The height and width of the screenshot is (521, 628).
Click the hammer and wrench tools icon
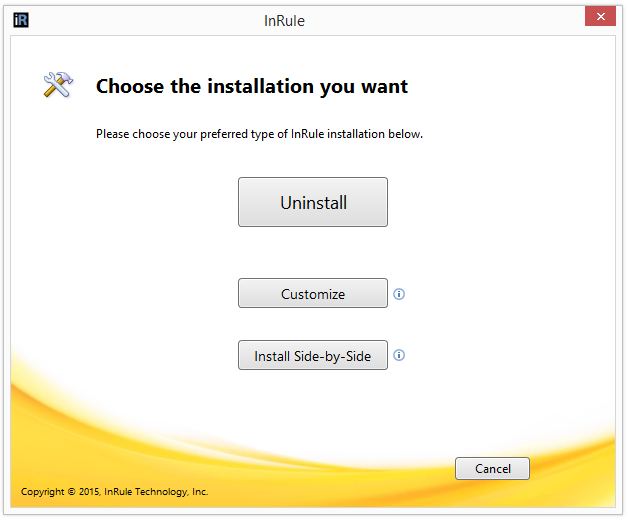58,86
